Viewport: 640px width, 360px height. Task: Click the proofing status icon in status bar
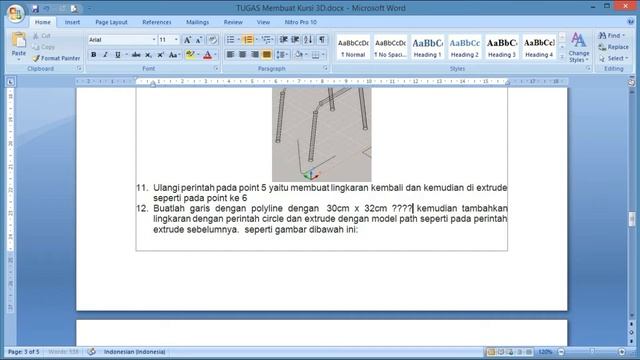tap(91, 352)
